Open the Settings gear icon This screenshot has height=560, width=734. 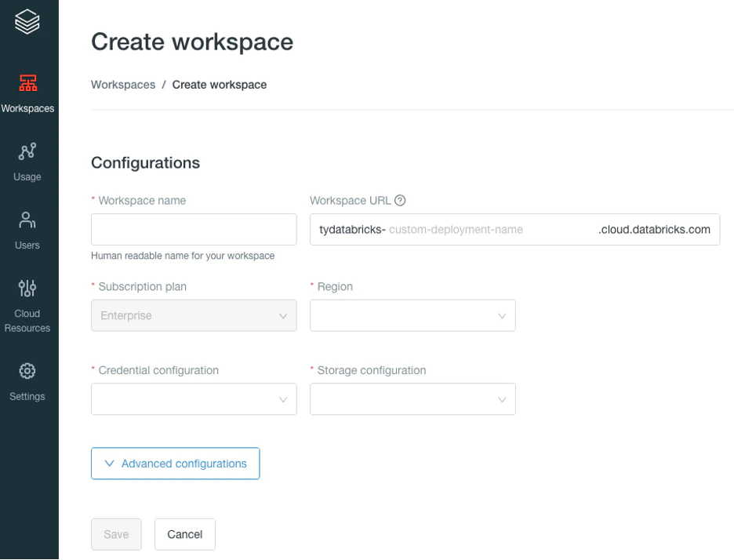tap(27, 371)
